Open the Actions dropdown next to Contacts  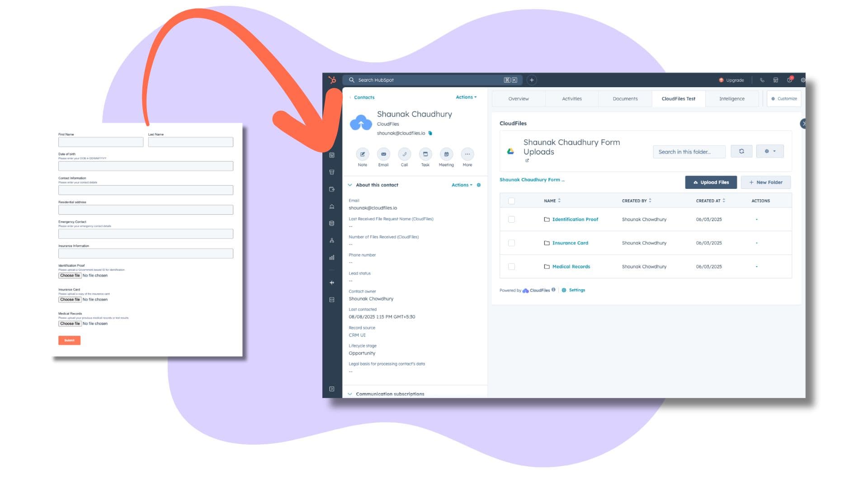tap(465, 97)
